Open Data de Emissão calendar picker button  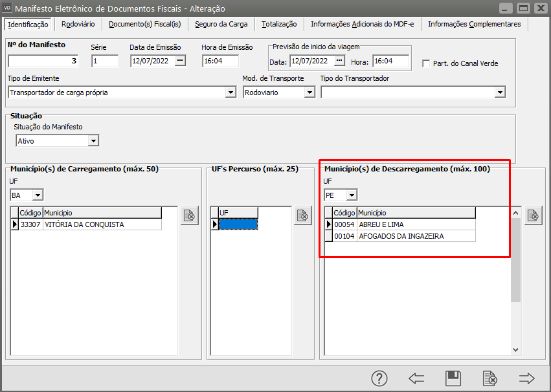181,61
